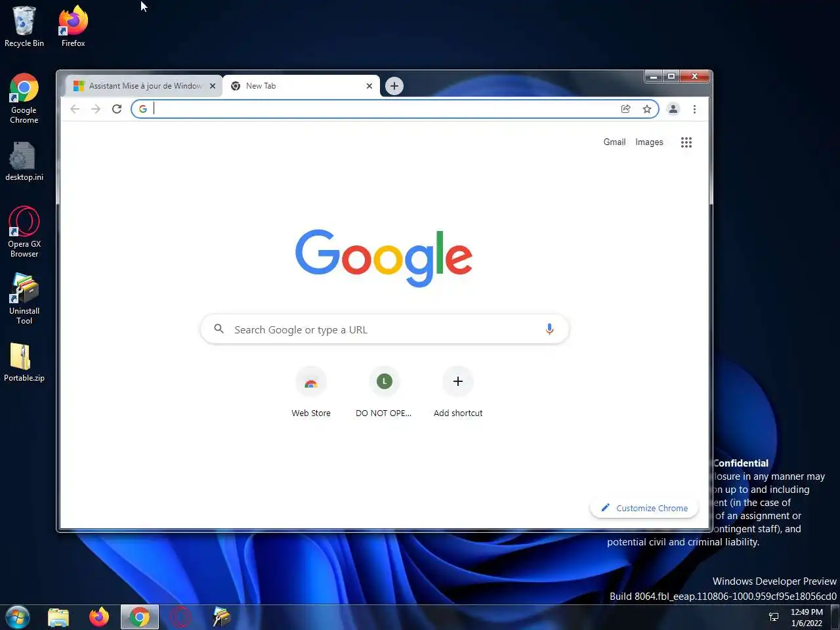The height and width of the screenshot is (630, 840).
Task: Open the Chrome profile avatar button
Action: point(673,109)
